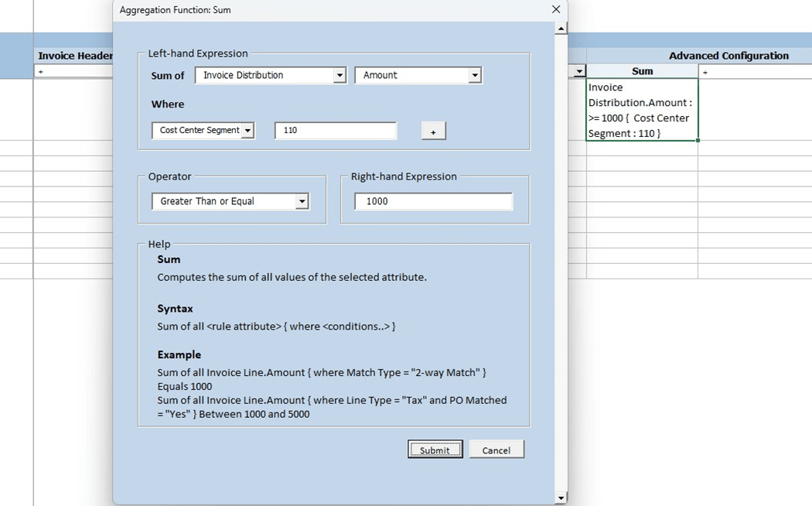Click the Where condition value field containing 110
The width and height of the screenshot is (812, 506).
coord(335,130)
